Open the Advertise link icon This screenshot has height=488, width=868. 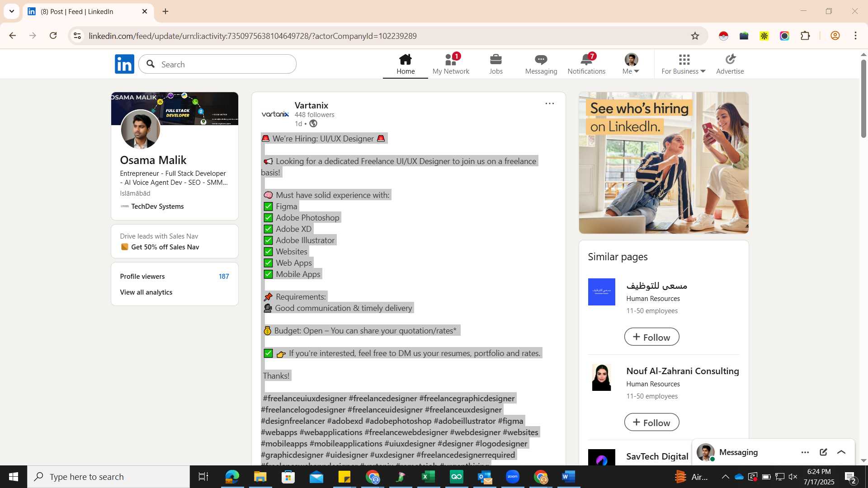point(730,64)
